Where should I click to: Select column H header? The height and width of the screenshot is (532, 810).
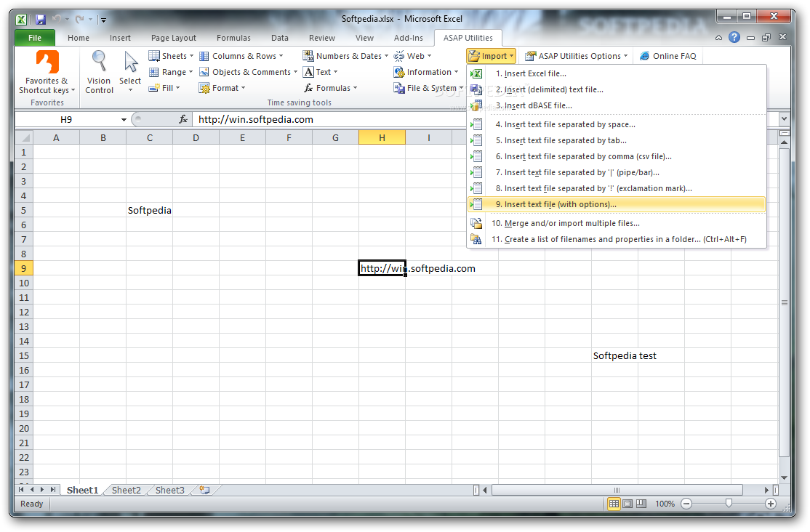[x=382, y=138]
